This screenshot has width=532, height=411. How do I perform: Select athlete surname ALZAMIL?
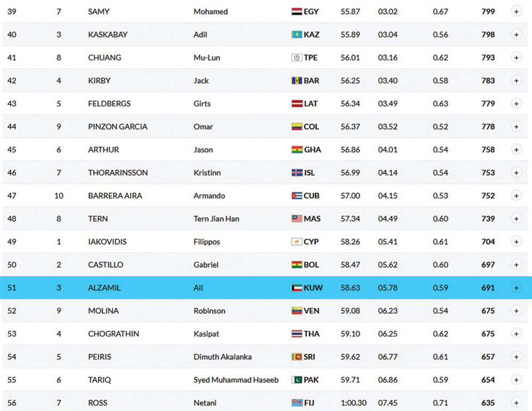pyautogui.click(x=104, y=287)
